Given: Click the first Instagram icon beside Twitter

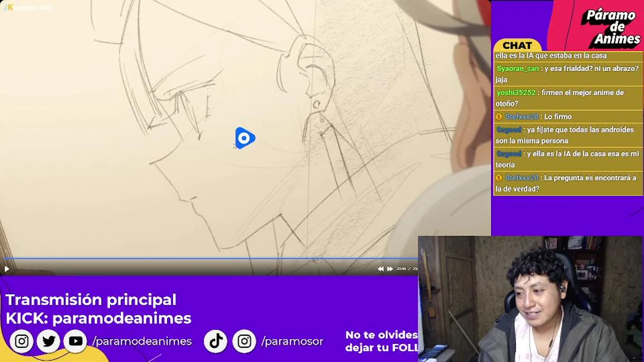Looking at the screenshot, I should point(22,341).
